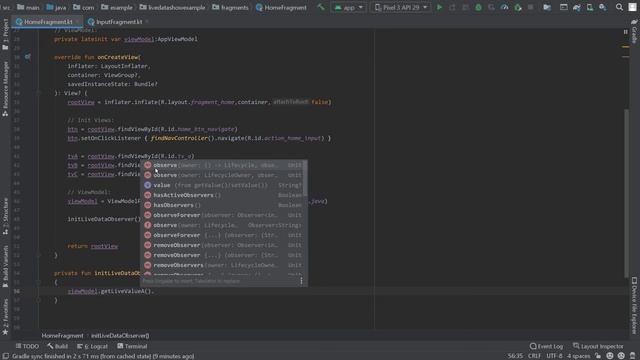
Task: Click the search everywhere magnifier icon
Action: click(619, 7)
